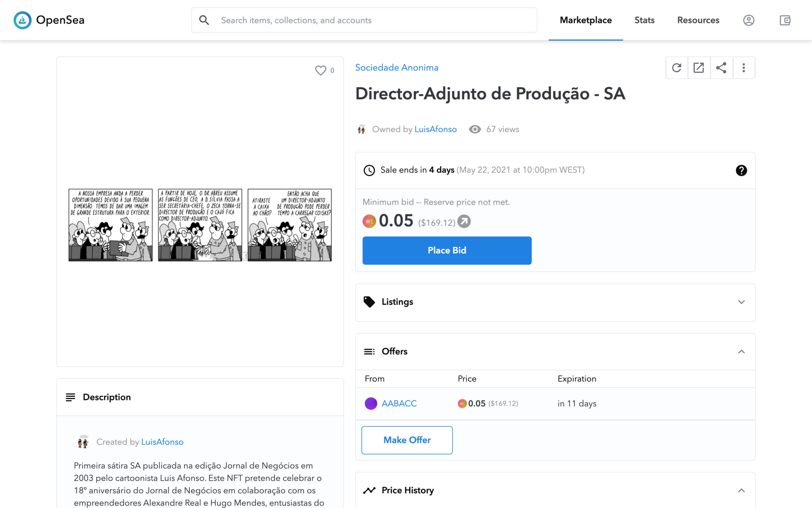This screenshot has height=508, width=812.
Task: Open owner LuisAfonso profile link
Action: (435, 129)
